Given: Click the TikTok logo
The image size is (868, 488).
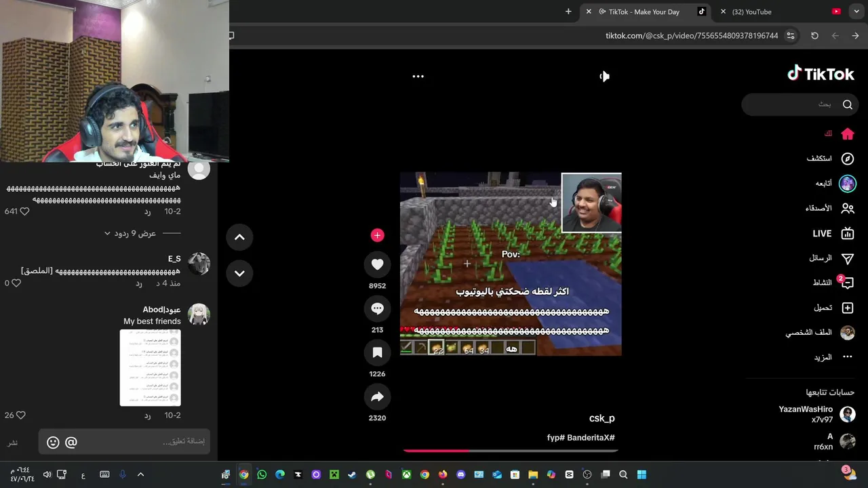Looking at the screenshot, I should pyautogui.click(x=821, y=74).
